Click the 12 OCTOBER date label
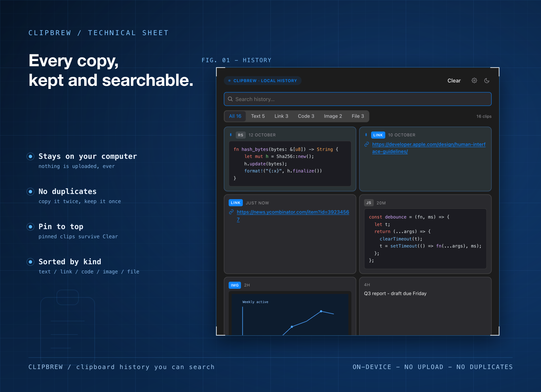The height and width of the screenshot is (392, 541). (x=262, y=135)
